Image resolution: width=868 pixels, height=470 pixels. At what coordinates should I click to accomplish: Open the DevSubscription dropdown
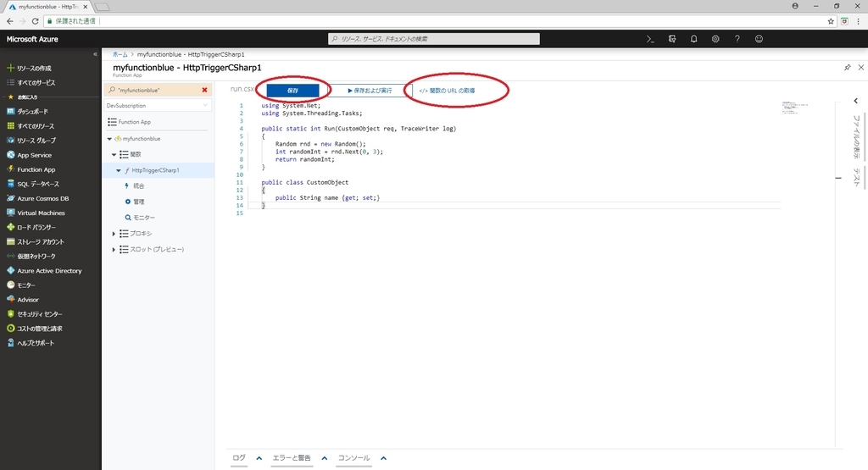click(158, 105)
